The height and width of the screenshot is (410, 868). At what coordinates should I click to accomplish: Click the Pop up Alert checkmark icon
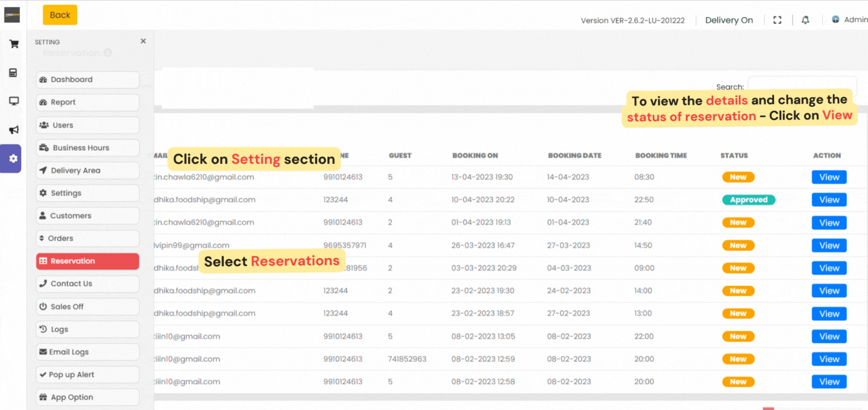43,374
